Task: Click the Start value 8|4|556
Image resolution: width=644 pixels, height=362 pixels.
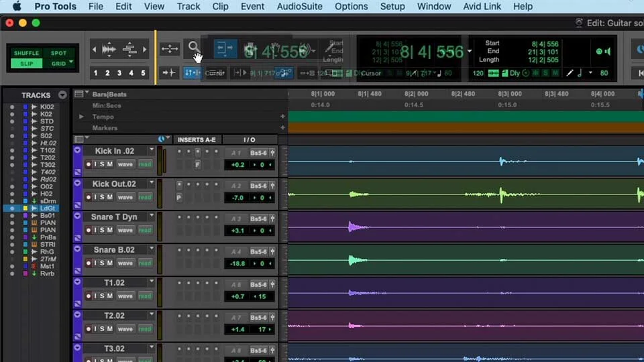Action: (x=545, y=44)
